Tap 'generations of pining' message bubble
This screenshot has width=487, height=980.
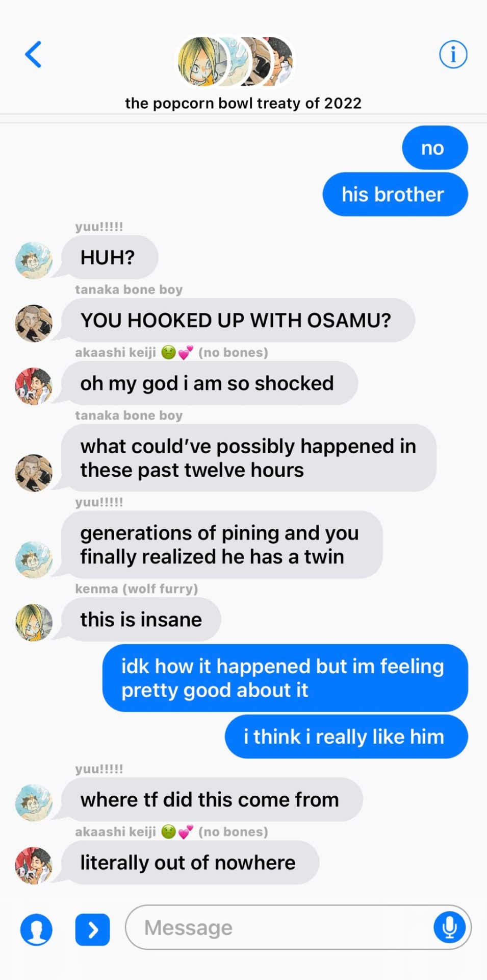[x=222, y=545]
